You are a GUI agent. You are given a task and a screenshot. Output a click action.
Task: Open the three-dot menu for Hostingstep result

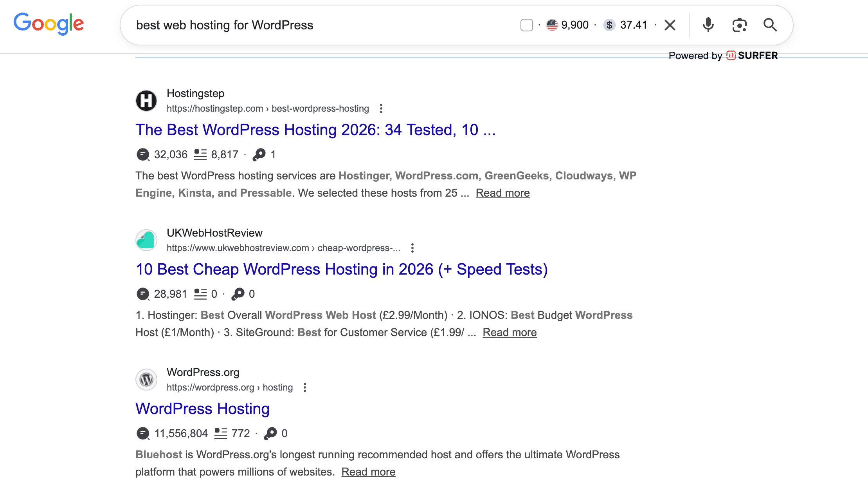[x=381, y=109]
